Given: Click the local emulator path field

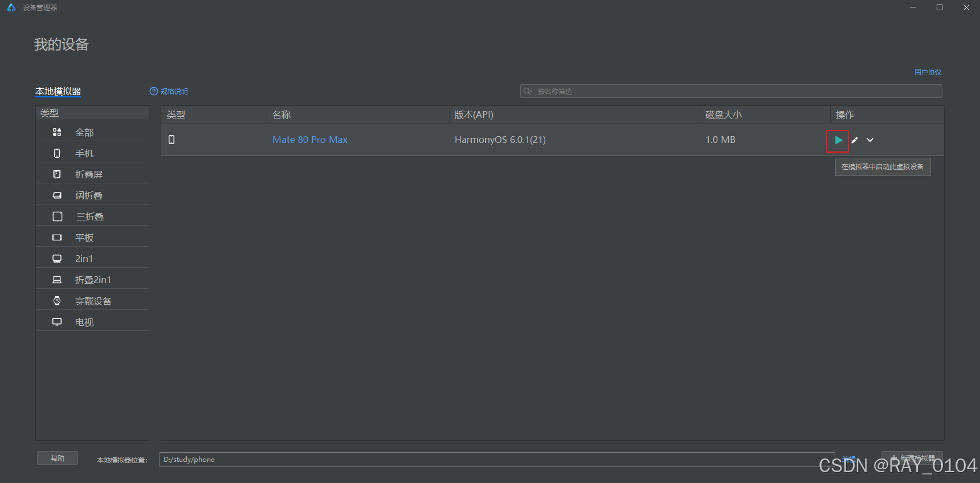Looking at the screenshot, I should click(497, 460).
